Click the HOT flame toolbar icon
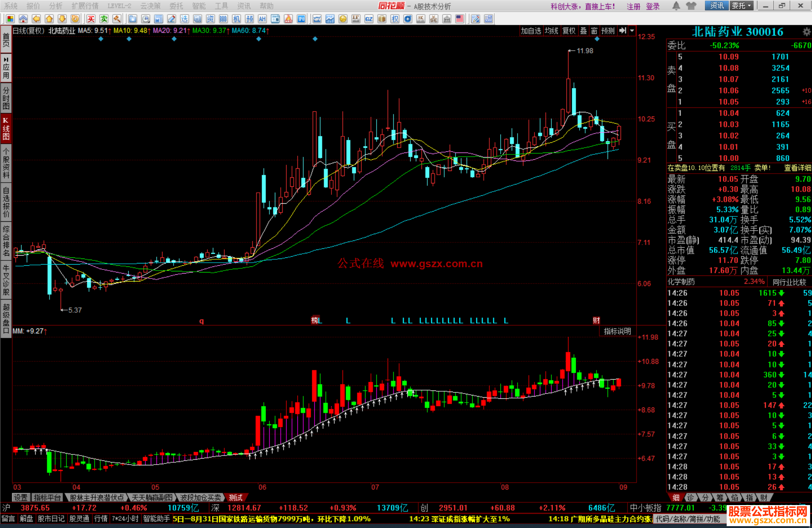 288,19
